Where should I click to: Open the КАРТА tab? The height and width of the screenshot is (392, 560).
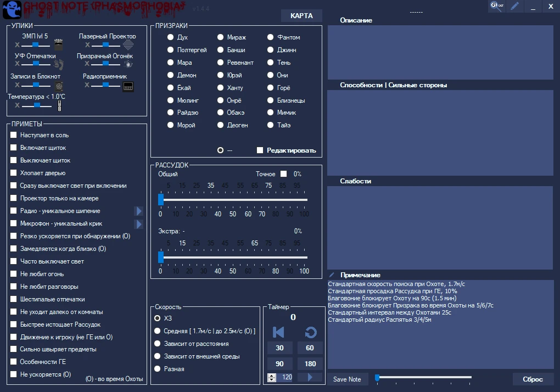301,16
